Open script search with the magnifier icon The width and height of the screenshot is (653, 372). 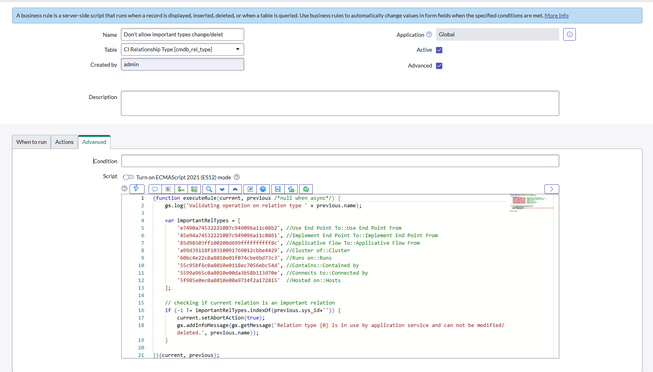click(209, 189)
